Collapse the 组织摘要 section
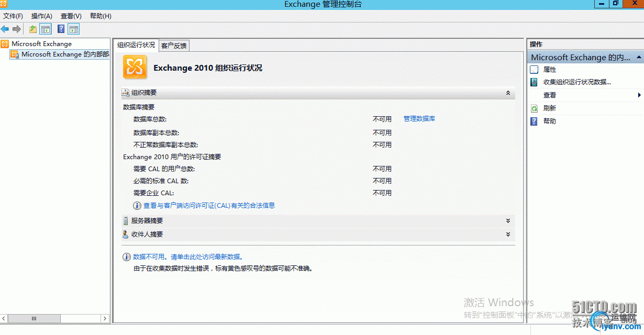The height and width of the screenshot is (335, 644). pyautogui.click(x=507, y=92)
